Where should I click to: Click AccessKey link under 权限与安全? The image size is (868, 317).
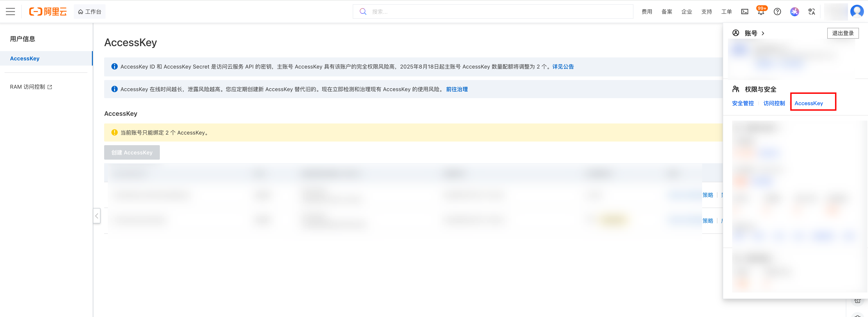coord(808,103)
